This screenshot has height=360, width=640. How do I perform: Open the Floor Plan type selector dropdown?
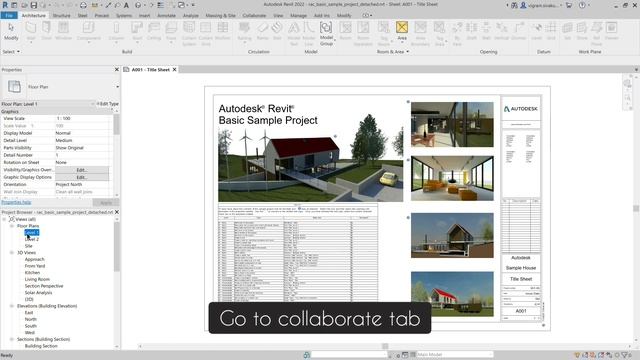tap(118, 87)
